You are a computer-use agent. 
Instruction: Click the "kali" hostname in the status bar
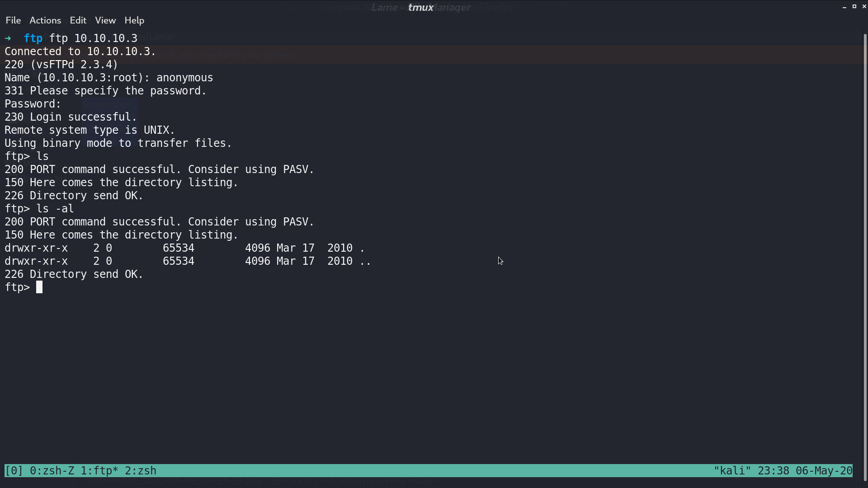732,471
